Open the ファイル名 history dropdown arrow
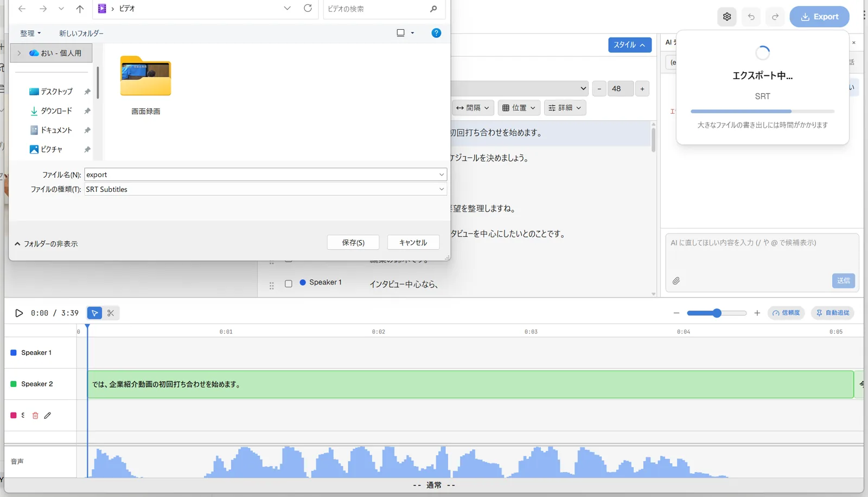 coord(442,175)
